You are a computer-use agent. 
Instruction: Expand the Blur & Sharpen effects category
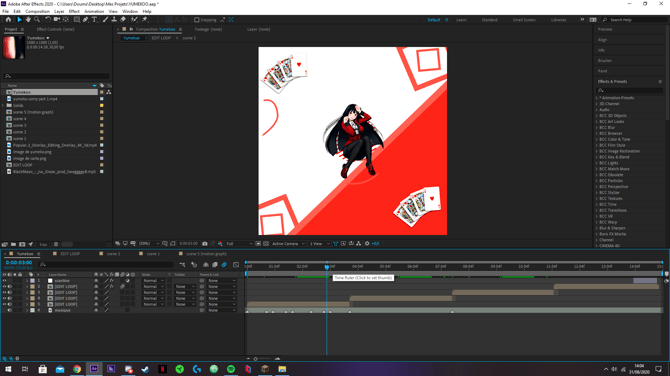pos(597,228)
